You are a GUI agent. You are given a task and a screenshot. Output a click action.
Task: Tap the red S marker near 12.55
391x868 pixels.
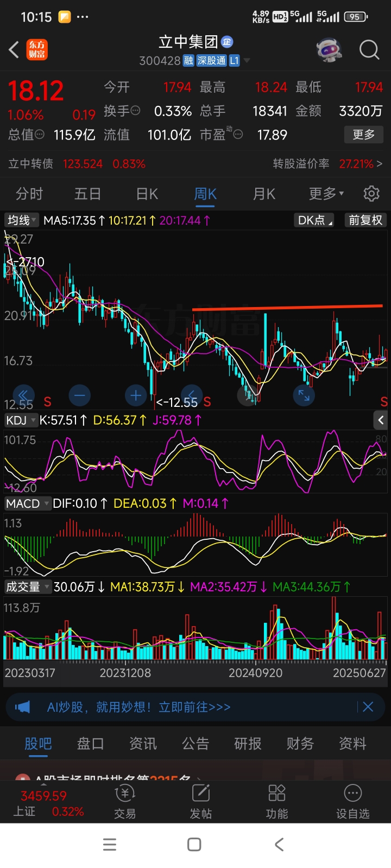tap(207, 402)
